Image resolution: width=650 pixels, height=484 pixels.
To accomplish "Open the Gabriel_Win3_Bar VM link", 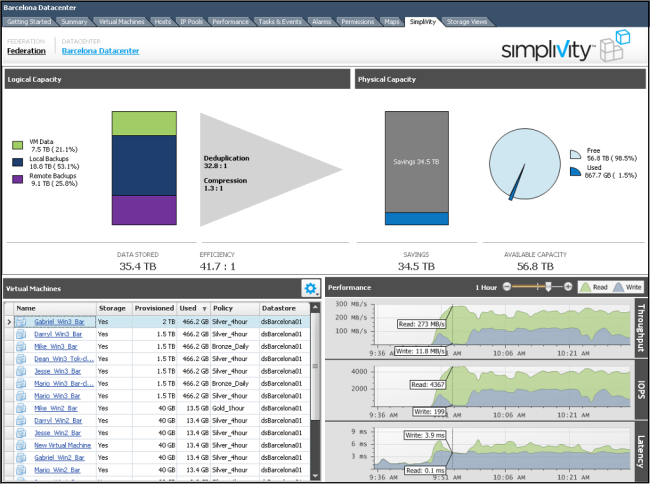I will 59,322.
